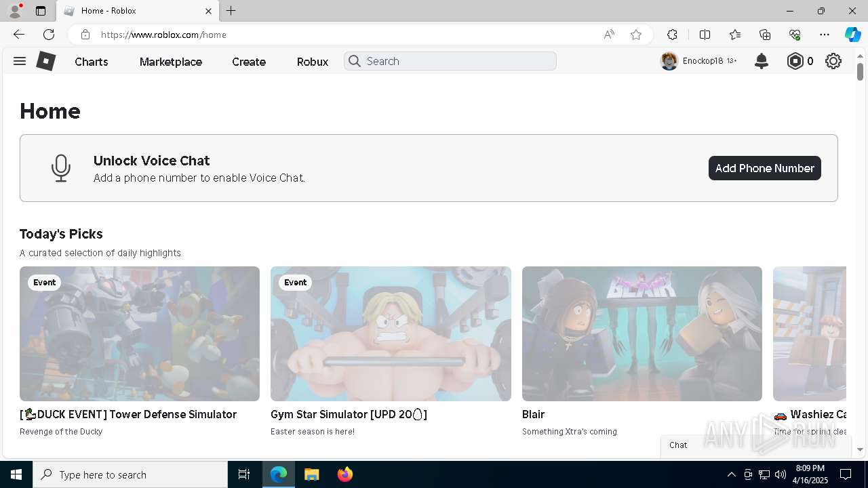
Task: Open the Copilot sidebar icon
Action: [x=852, y=35]
